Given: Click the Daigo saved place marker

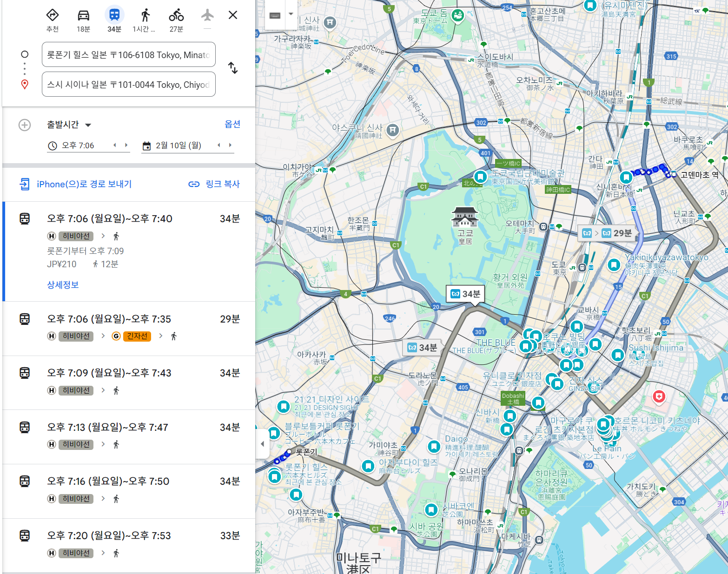Looking at the screenshot, I should [434, 447].
